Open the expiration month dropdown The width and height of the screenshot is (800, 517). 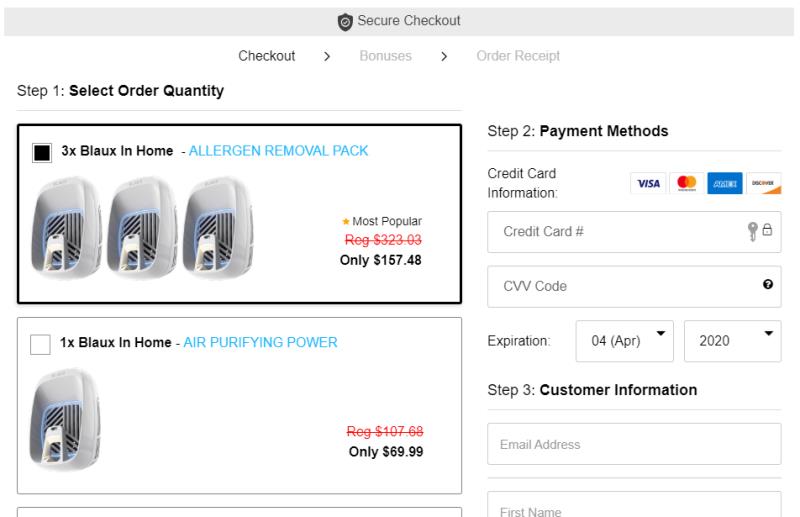click(x=626, y=341)
